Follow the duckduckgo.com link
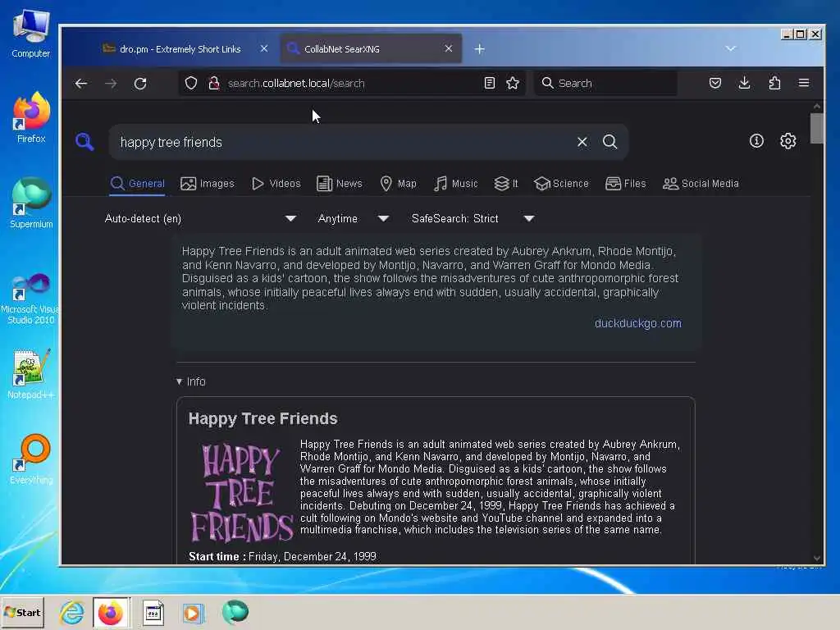 coord(638,323)
